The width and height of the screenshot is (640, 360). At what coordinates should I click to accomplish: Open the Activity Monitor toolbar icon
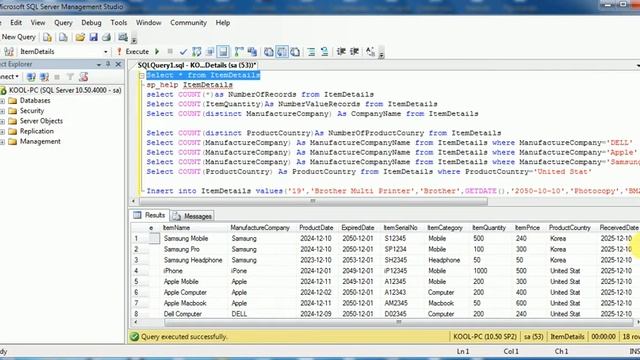(123, 38)
